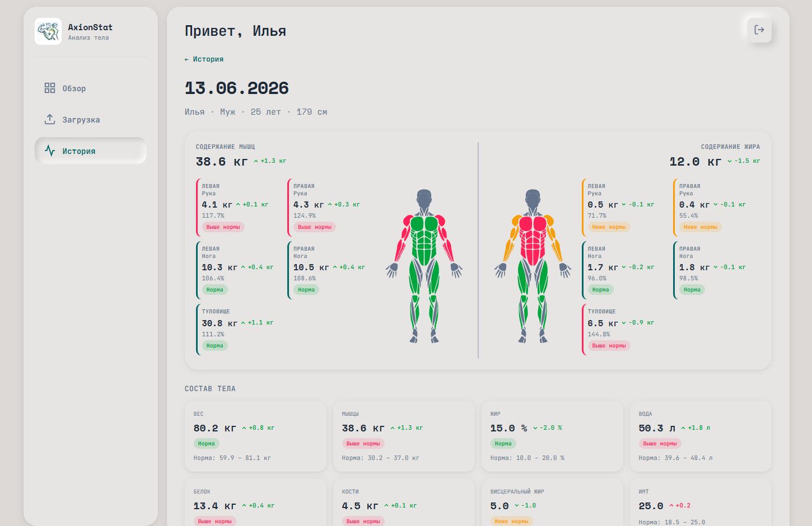Click the ИМТ 25.0 card
Image resolution: width=812 pixels, height=526 pixels.
pyautogui.click(x=701, y=502)
